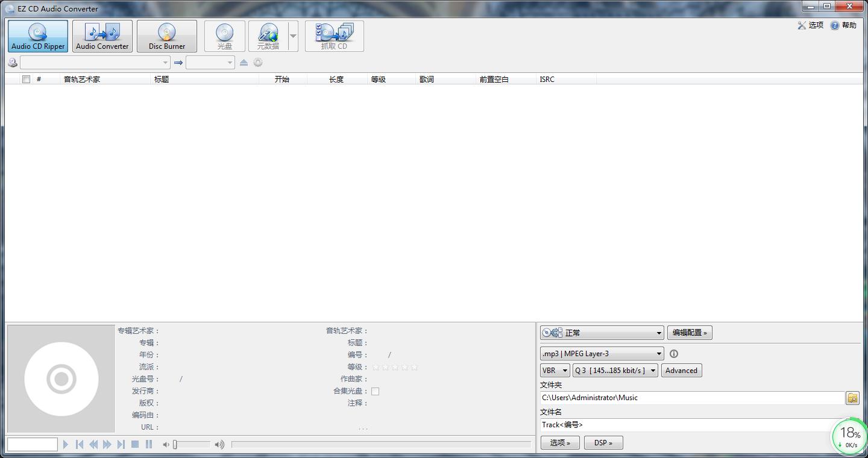Viewport: 868px width, 458px height.
Task: Pause playback with the pause button
Action: coord(149,444)
